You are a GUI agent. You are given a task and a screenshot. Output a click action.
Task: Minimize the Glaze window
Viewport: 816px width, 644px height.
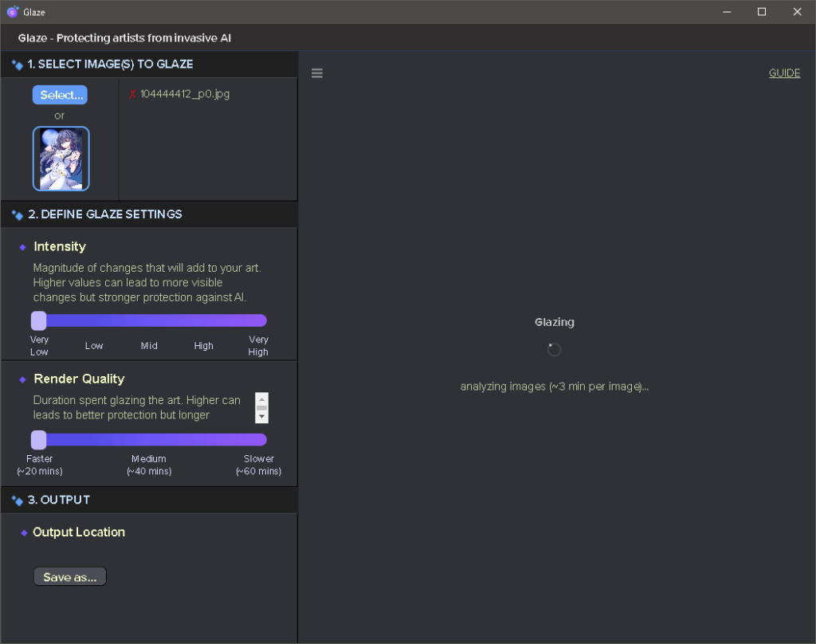pos(727,11)
